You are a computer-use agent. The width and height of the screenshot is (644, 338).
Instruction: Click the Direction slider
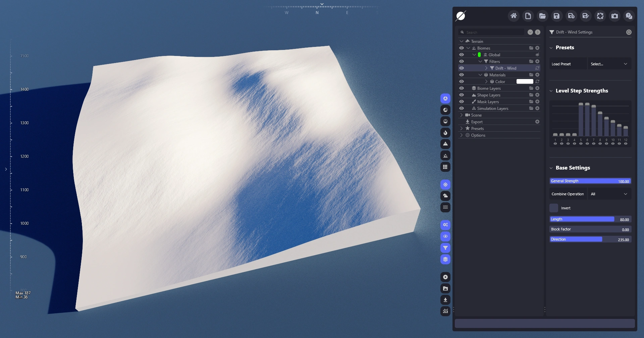(x=590, y=240)
